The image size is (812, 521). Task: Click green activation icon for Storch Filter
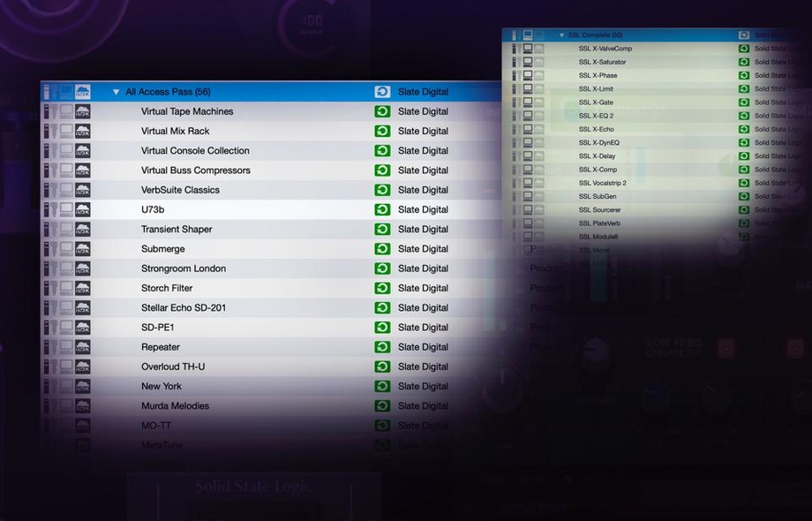(x=382, y=288)
